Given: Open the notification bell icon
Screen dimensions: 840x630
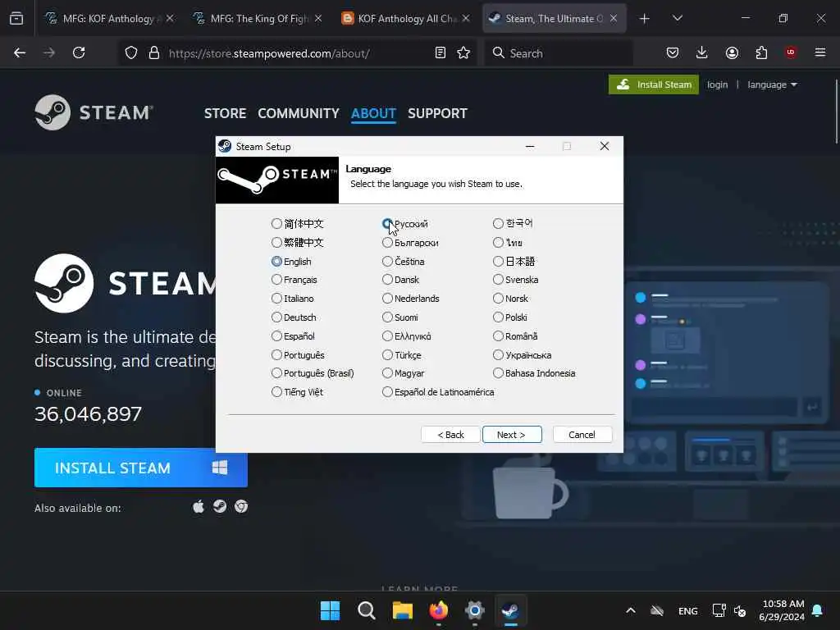Looking at the screenshot, I should click(818, 610).
